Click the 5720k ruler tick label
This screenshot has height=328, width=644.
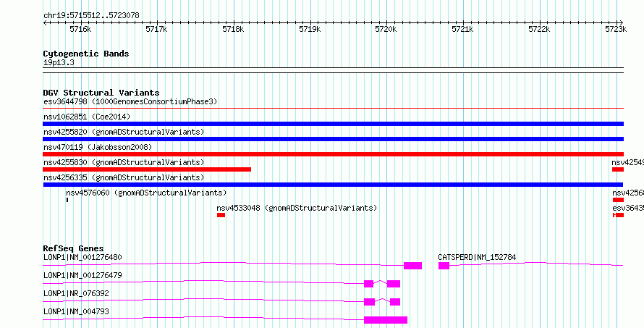(x=386, y=29)
